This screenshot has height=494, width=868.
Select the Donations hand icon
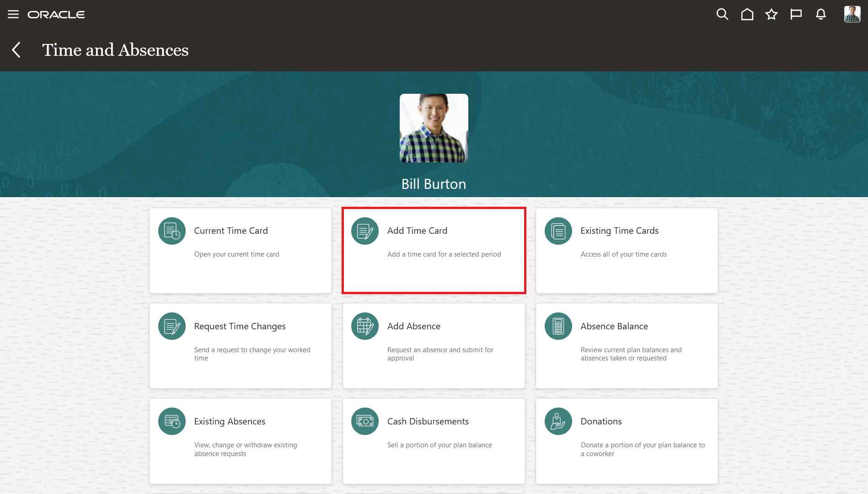click(x=557, y=421)
